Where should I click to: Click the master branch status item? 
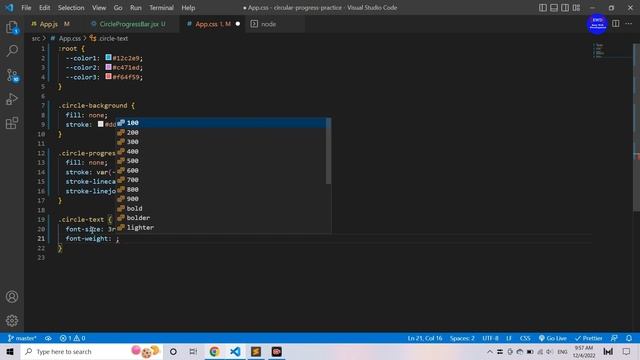[x=22, y=338]
